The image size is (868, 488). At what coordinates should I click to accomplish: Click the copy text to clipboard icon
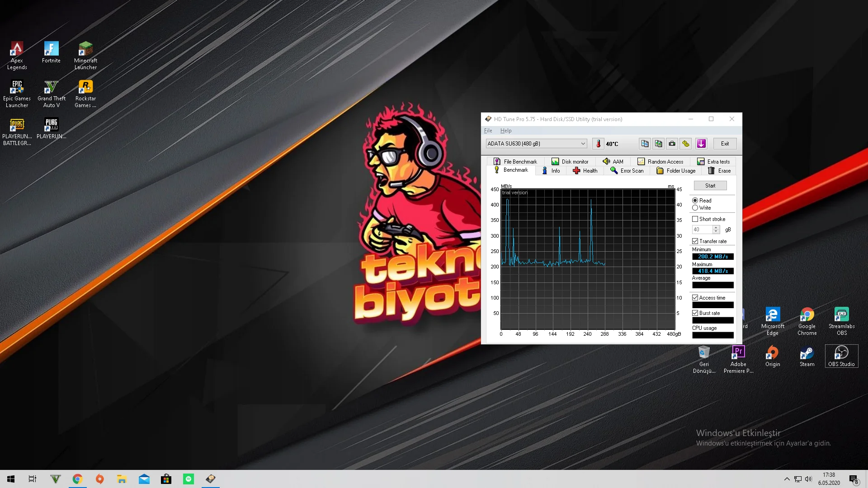[645, 144]
